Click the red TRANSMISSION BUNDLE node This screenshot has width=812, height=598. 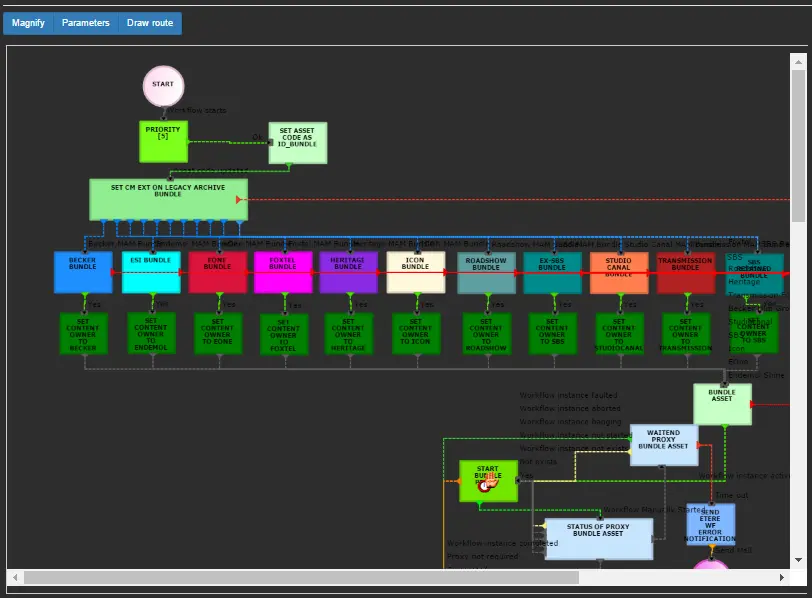tap(686, 272)
